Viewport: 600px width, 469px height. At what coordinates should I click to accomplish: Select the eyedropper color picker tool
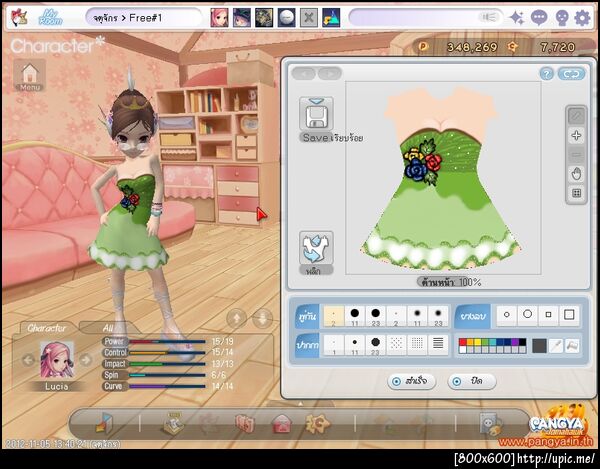click(x=556, y=346)
